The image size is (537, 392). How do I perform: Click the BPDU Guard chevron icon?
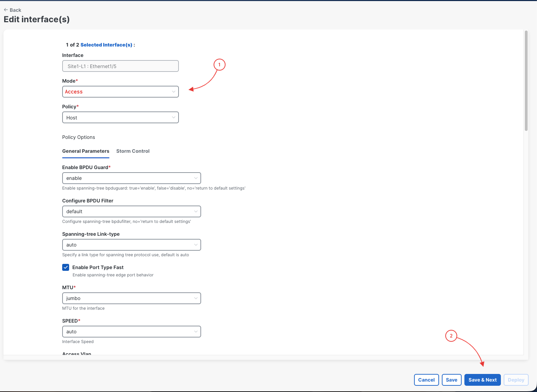(x=196, y=178)
